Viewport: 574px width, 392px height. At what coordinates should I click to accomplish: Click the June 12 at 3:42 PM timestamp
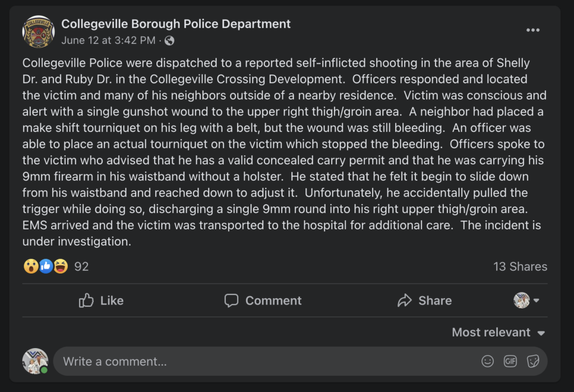coord(108,40)
